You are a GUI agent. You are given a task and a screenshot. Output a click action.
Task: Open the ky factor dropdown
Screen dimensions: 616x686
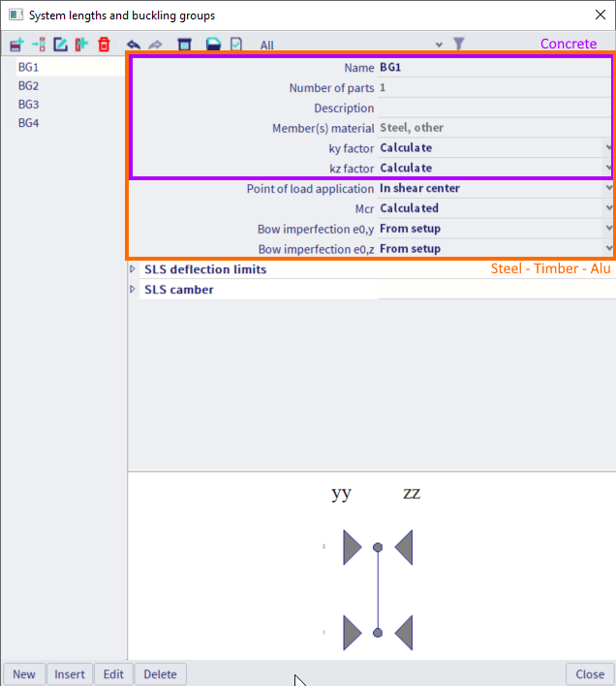click(x=607, y=148)
